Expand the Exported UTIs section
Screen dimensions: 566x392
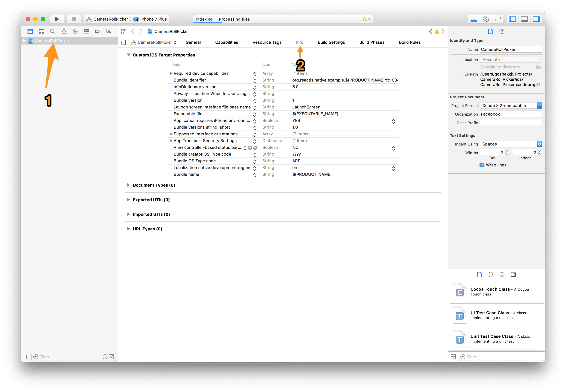point(128,199)
